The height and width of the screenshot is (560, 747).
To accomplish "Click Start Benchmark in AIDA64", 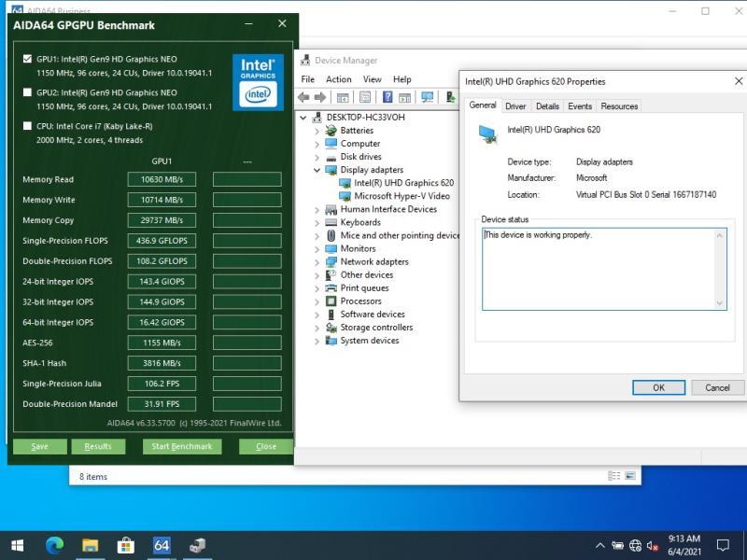I will [181, 446].
